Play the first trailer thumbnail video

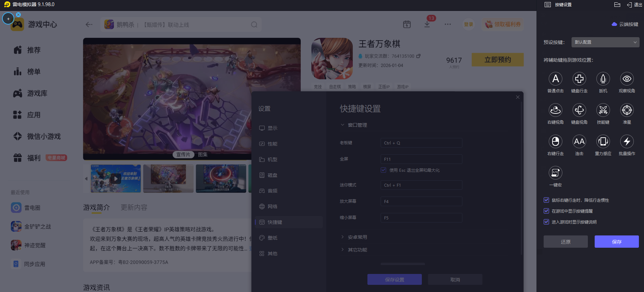click(x=116, y=179)
